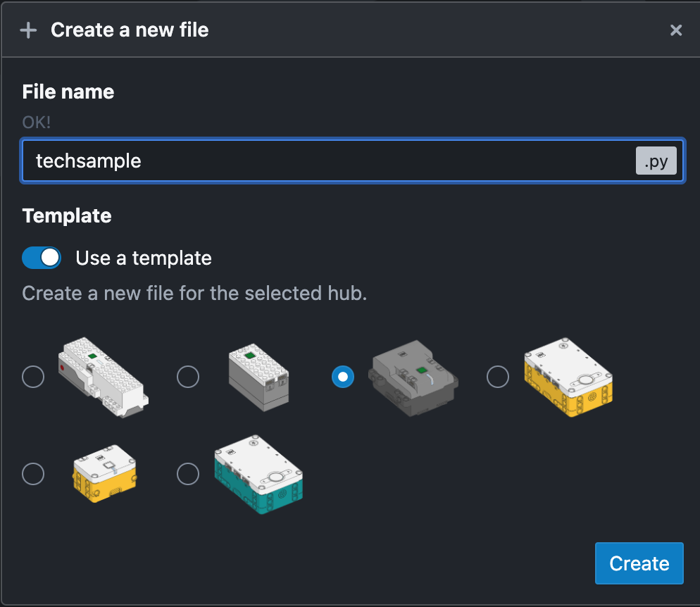This screenshot has width=700, height=607.
Task: Close the Create a new file dialog
Action: coord(676,30)
